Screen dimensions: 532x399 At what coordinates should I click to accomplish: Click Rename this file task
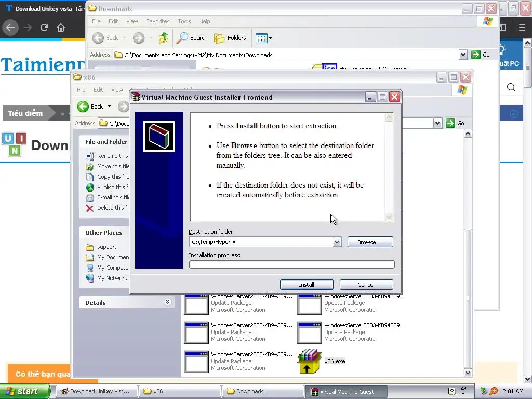(x=107, y=156)
